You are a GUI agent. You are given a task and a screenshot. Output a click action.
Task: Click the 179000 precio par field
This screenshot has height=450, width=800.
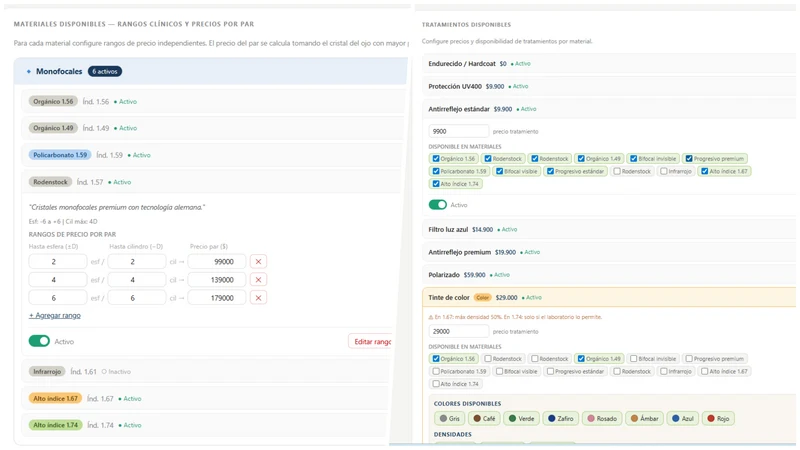click(x=217, y=298)
